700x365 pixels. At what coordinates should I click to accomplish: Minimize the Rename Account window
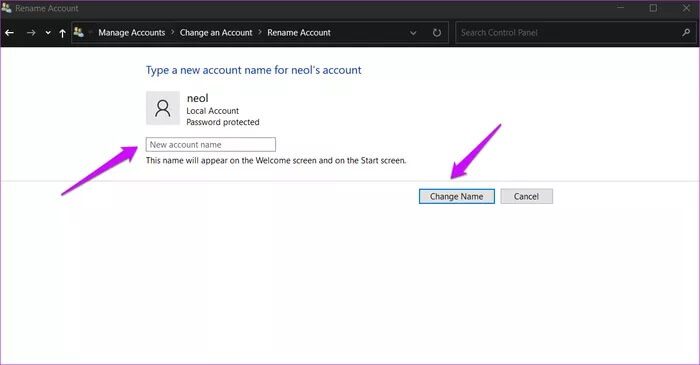pyautogui.click(x=621, y=8)
